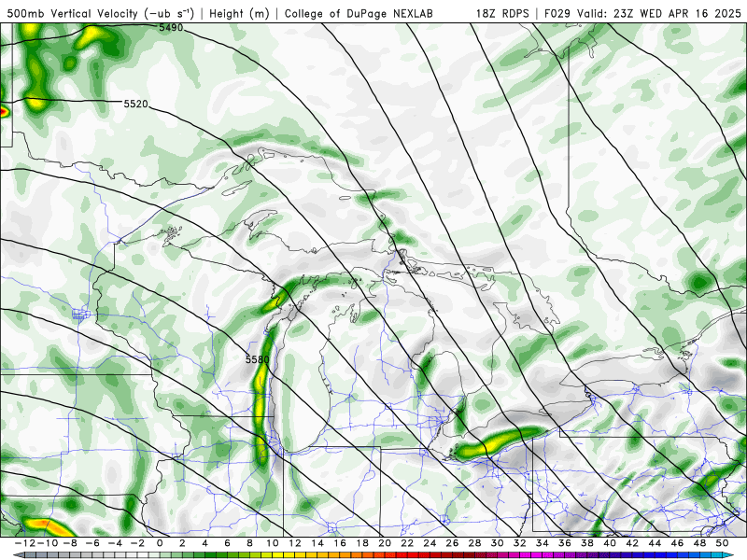747x560 pixels.
Task: Click the 32 colorbar value
Action: click(520, 543)
